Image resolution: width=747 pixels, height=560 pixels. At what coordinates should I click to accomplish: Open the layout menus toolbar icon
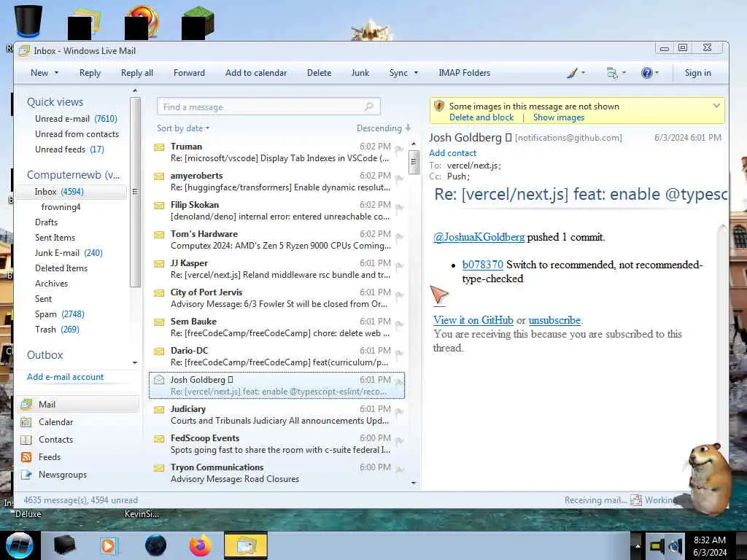pos(612,73)
